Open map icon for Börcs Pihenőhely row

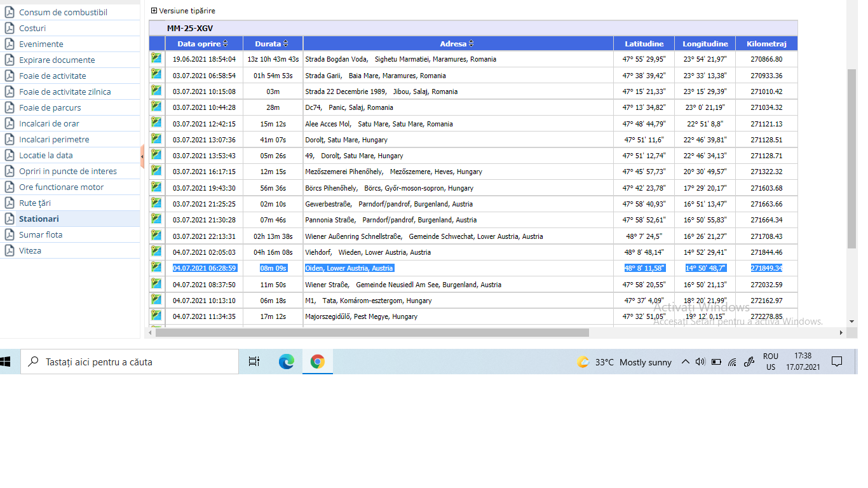[x=156, y=187]
